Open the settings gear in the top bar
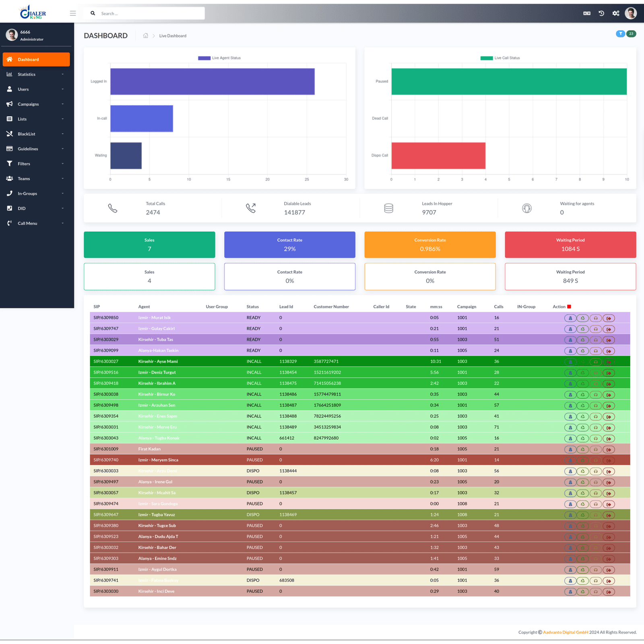Viewport: 644px width, 644px height. tap(615, 13)
